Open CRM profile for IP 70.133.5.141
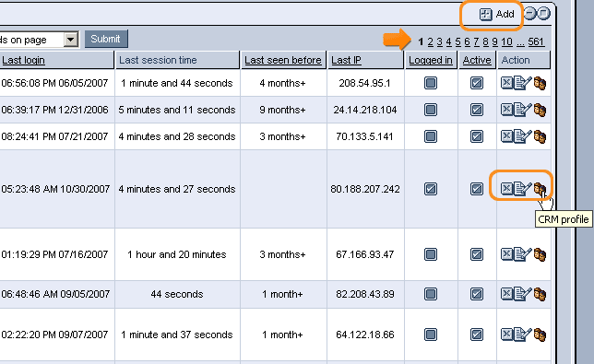The height and width of the screenshot is (364, 594). (x=540, y=136)
